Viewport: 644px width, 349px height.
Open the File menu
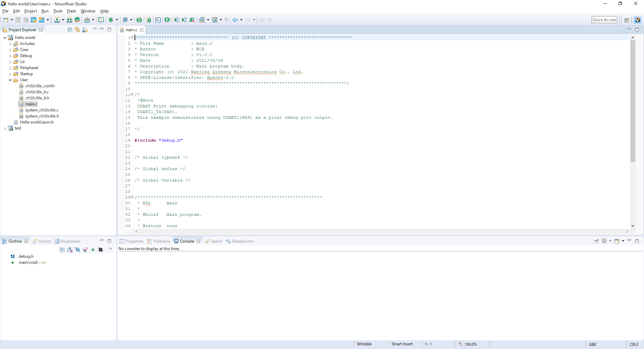tap(5, 11)
